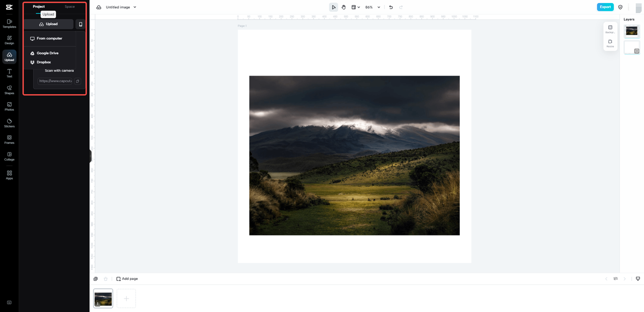Copy the capcut URL link
644x312 pixels.
click(77, 81)
